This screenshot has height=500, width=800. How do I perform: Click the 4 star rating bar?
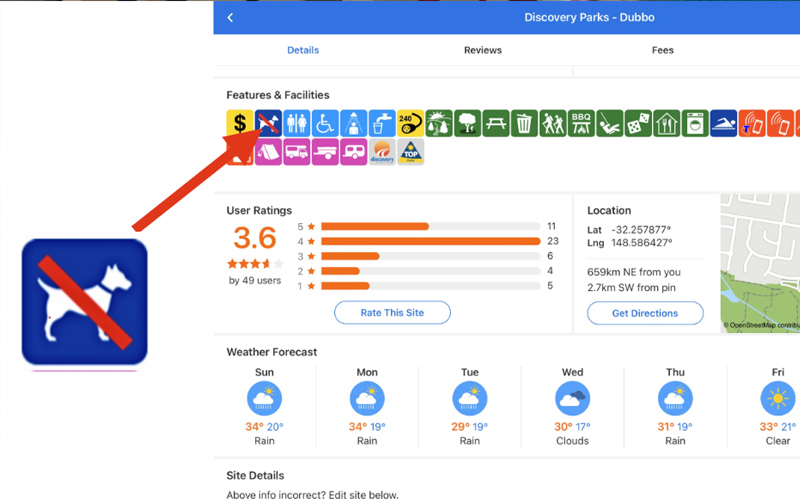[431, 241]
